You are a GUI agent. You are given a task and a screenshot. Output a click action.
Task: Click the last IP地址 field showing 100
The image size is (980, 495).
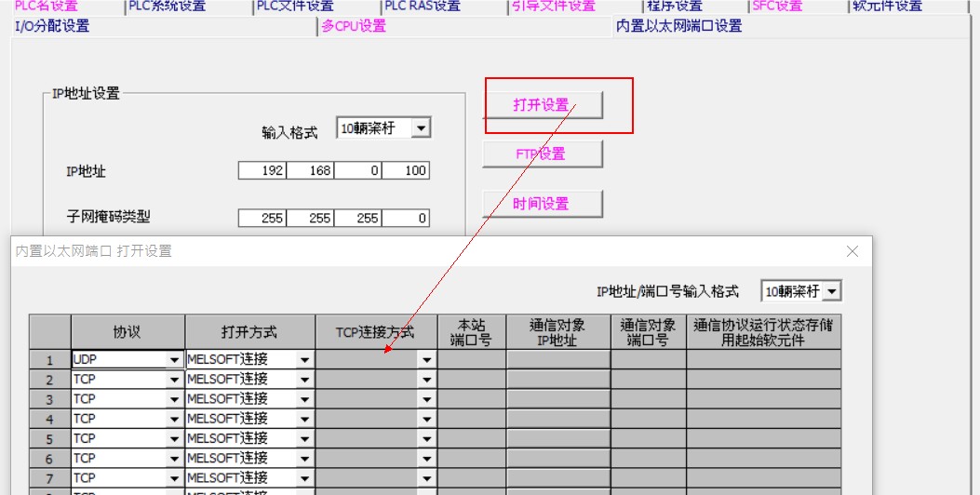pos(406,171)
